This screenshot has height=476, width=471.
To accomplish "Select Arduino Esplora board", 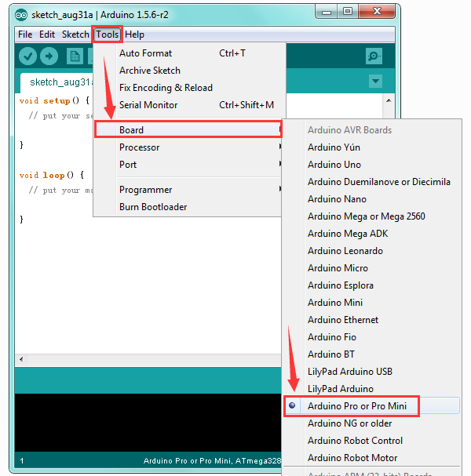I will (x=371, y=285).
